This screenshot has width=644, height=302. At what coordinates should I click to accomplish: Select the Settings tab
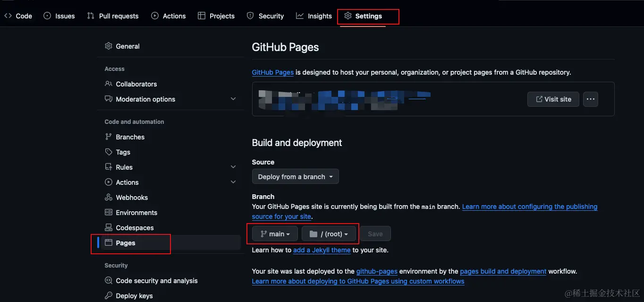point(363,16)
